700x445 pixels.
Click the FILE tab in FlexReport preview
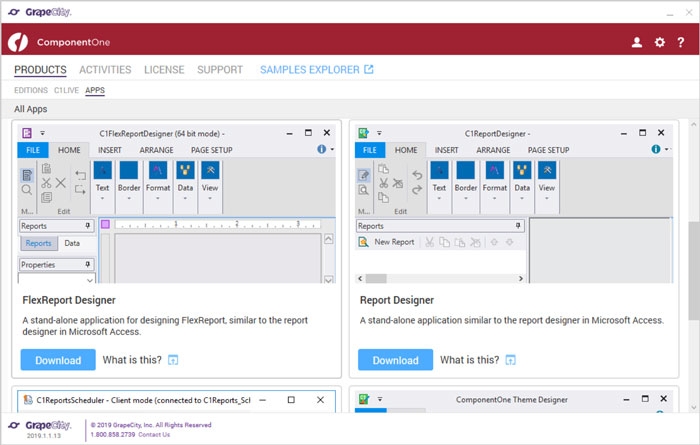pos(33,150)
